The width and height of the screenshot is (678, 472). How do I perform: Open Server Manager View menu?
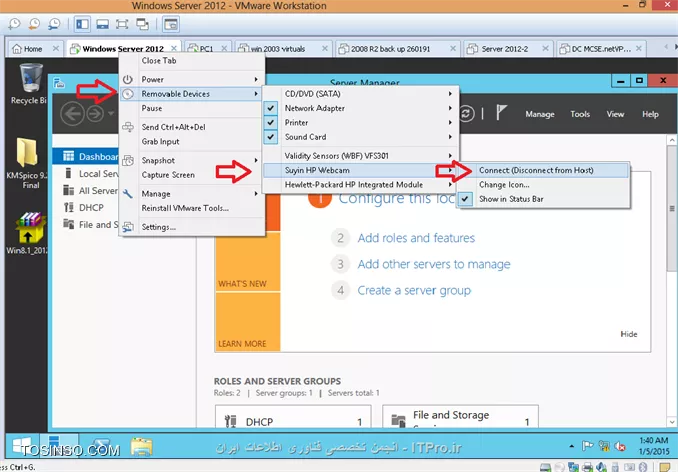(x=615, y=114)
